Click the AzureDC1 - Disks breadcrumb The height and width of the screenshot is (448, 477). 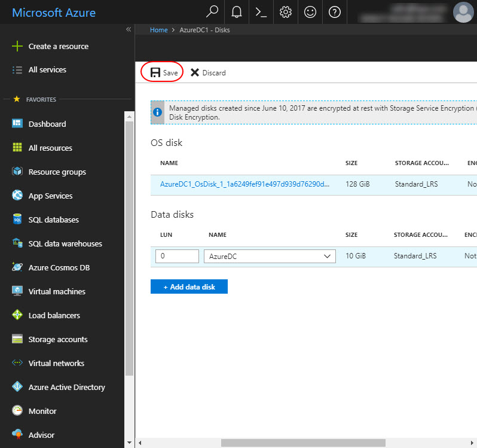(x=204, y=30)
